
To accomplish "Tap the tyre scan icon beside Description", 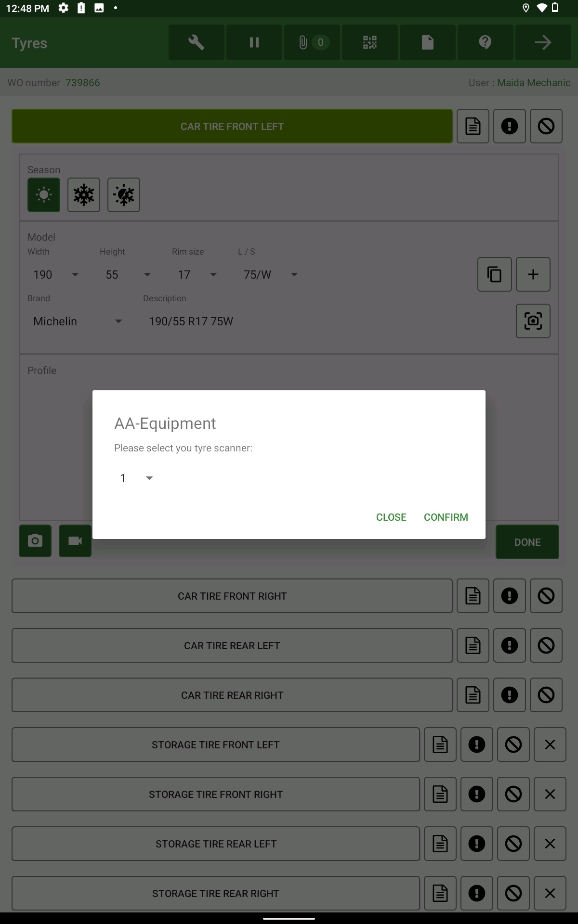I will [x=533, y=321].
